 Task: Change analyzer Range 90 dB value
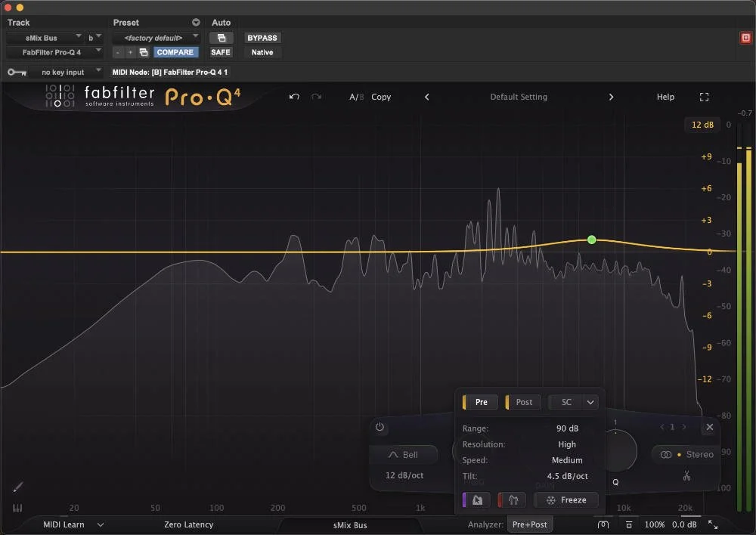click(x=567, y=428)
